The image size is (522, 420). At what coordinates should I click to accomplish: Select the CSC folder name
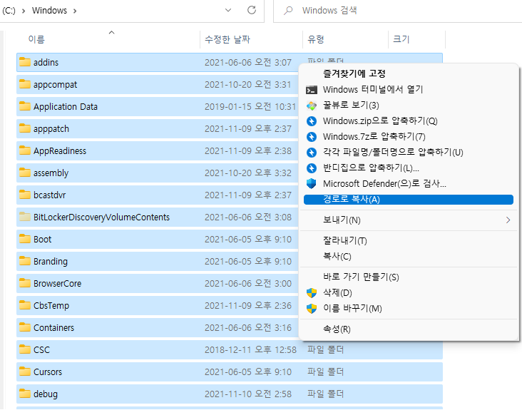[41, 350]
